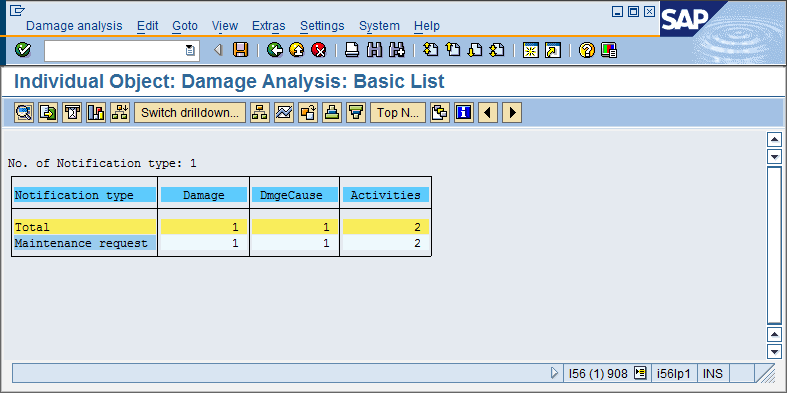Click the red Cancel icon
787x393 pixels.
[319, 50]
